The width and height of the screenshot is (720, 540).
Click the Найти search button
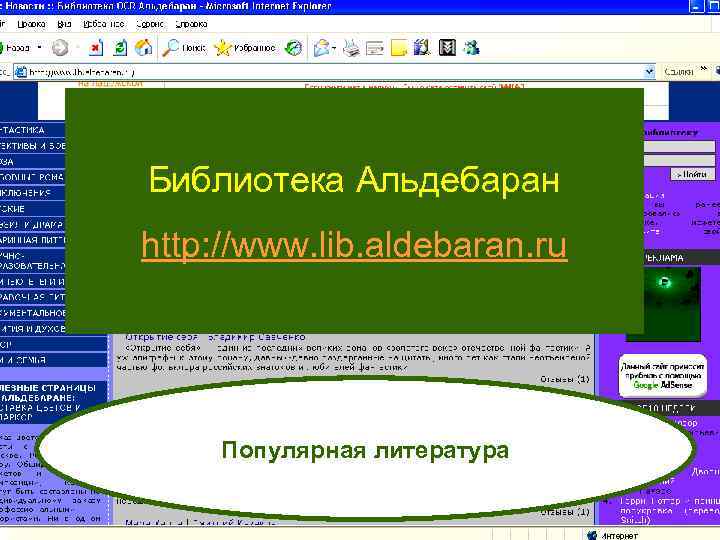click(x=693, y=174)
